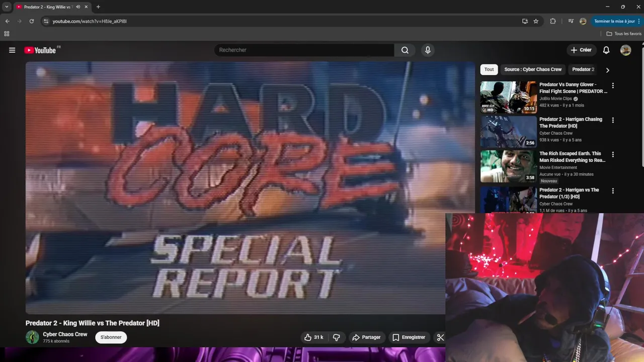Select the Predator 2 filter chip
This screenshot has width=644, height=362.
(583, 69)
